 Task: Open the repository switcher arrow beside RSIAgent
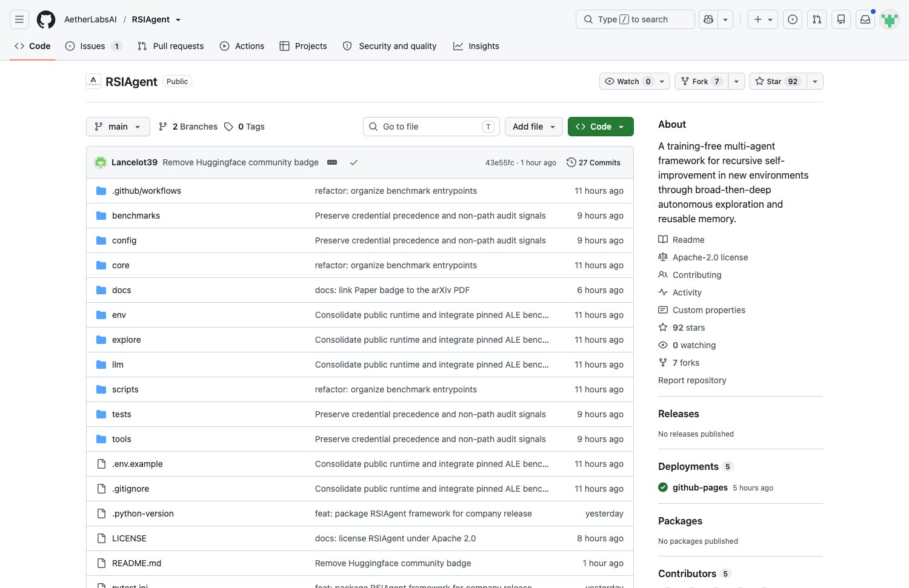click(178, 20)
